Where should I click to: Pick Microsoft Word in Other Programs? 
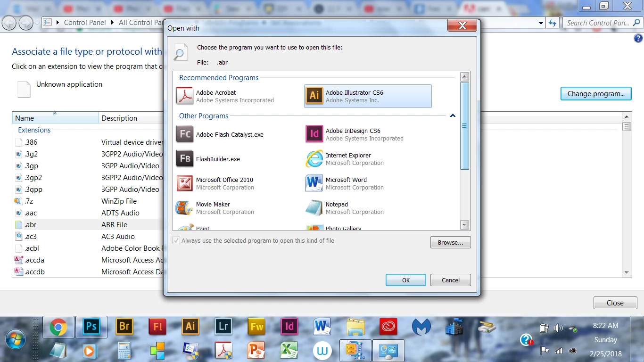(x=368, y=183)
